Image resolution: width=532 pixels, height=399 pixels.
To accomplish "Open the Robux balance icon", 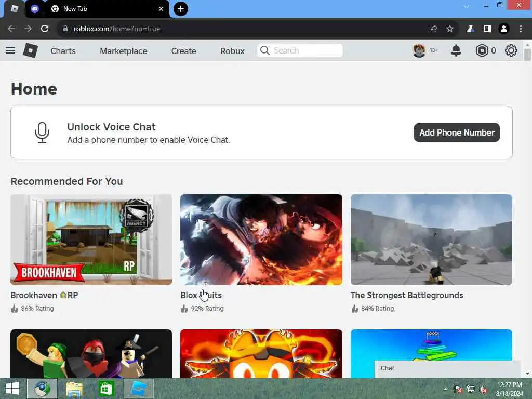I will coord(482,50).
